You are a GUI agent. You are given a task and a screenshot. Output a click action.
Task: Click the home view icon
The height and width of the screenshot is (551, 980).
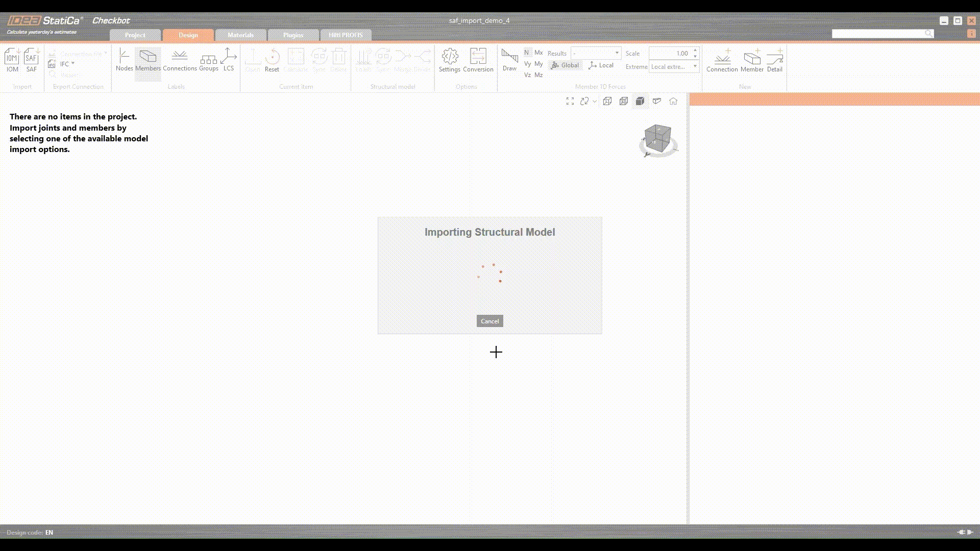(673, 101)
